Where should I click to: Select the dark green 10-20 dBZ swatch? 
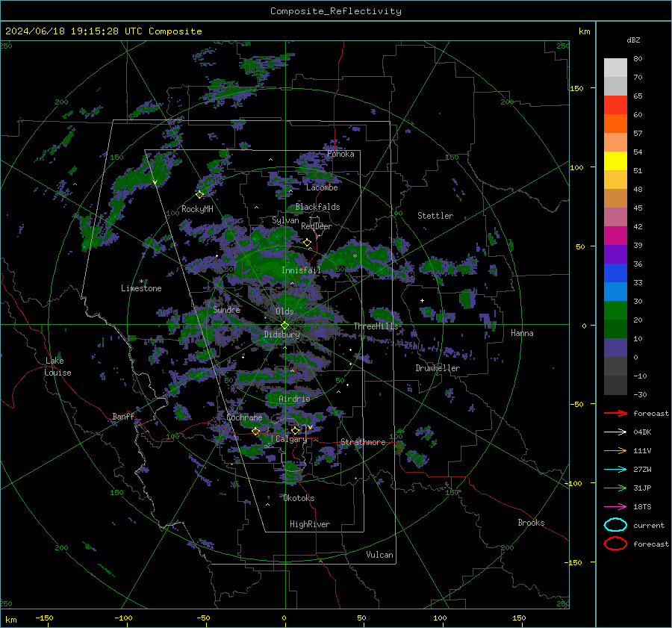[x=615, y=329]
